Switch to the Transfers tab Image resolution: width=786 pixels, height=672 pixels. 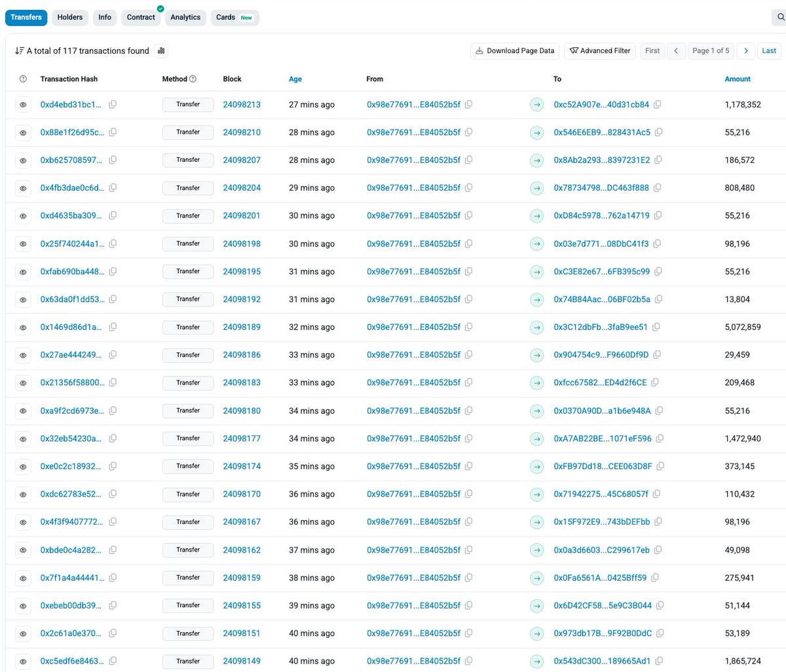point(26,17)
